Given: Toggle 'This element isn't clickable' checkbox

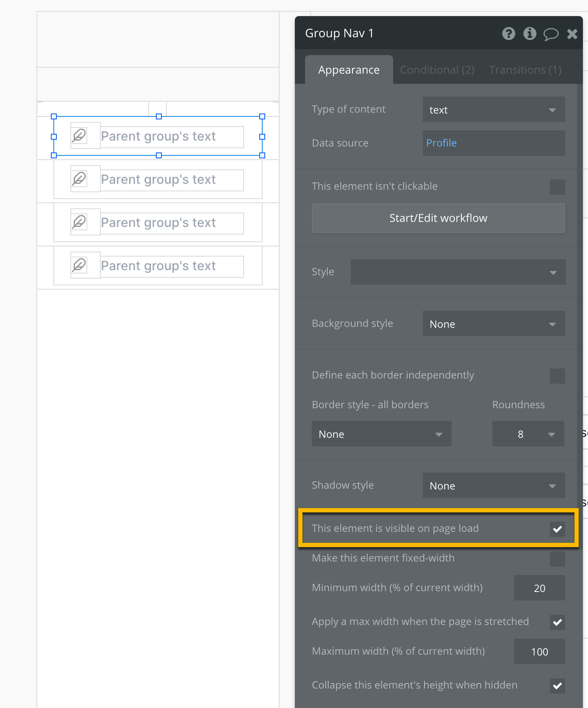Looking at the screenshot, I should click(557, 187).
